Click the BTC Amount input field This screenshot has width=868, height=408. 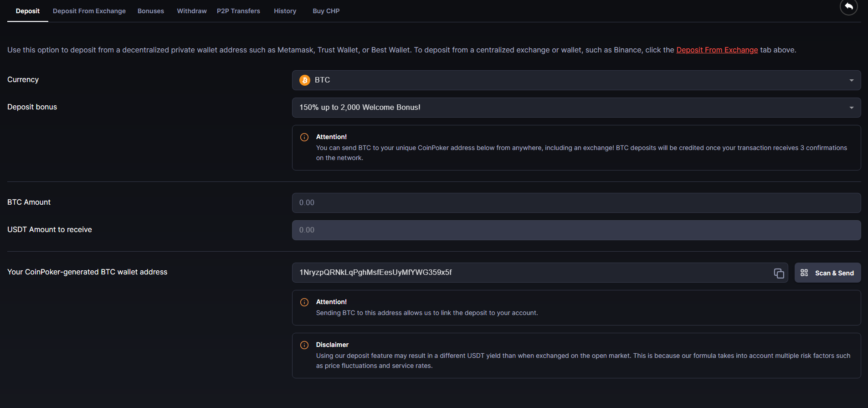click(x=576, y=203)
